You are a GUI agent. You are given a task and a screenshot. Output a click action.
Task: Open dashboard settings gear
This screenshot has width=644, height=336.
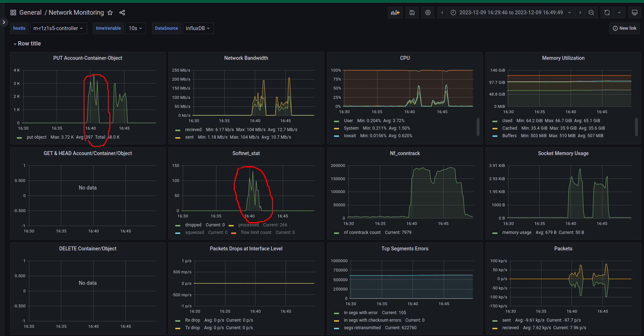pyautogui.click(x=428, y=13)
